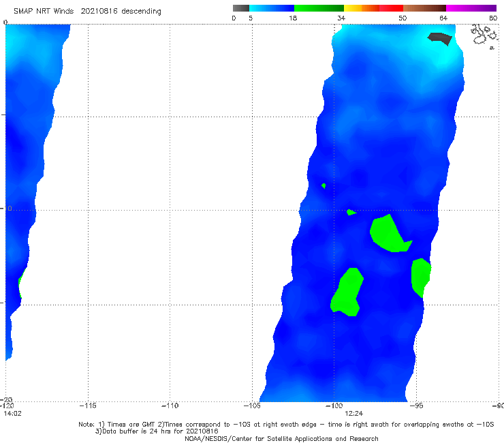Click the green wind patch near -95 longitude
The width and height of the screenshot is (504, 443).
[x=420, y=277]
